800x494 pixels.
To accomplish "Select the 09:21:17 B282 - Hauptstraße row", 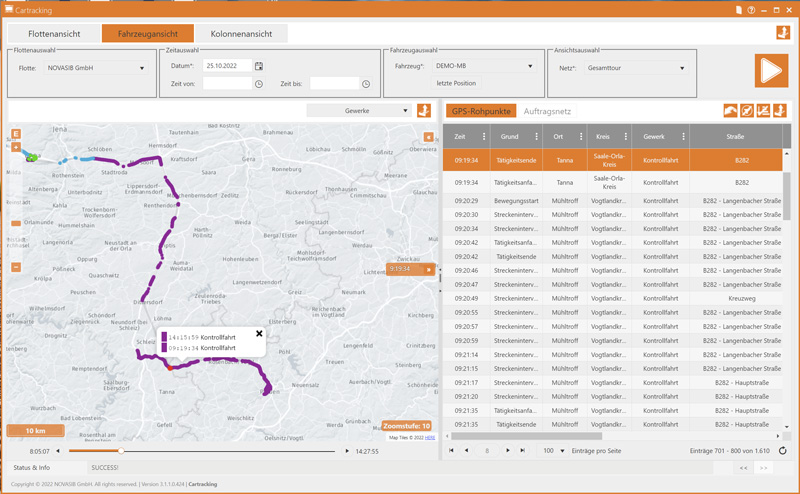I will click(x=612, y=382).
